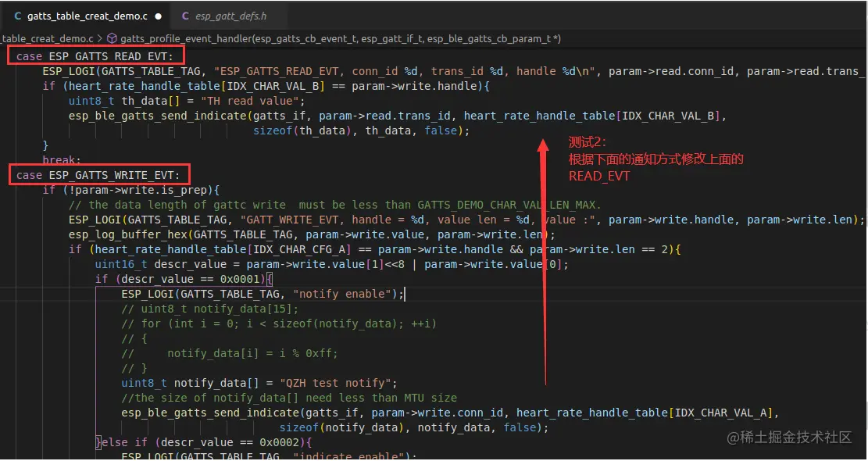Click the 'if (heart_rate_handle_table[IDX_CHAR_VAL_B] ==' line
The height and width of the screenshot is (461, 868).
266,86
